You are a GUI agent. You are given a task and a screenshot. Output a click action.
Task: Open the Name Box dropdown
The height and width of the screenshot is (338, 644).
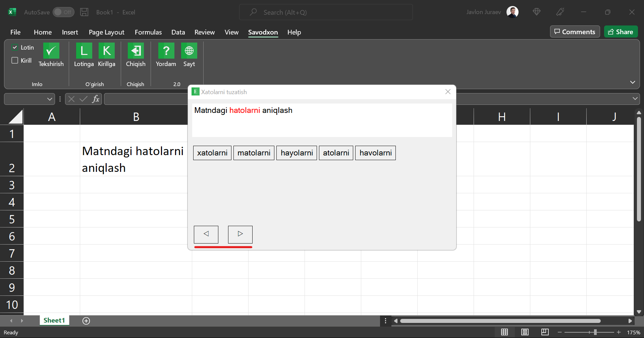49,99
